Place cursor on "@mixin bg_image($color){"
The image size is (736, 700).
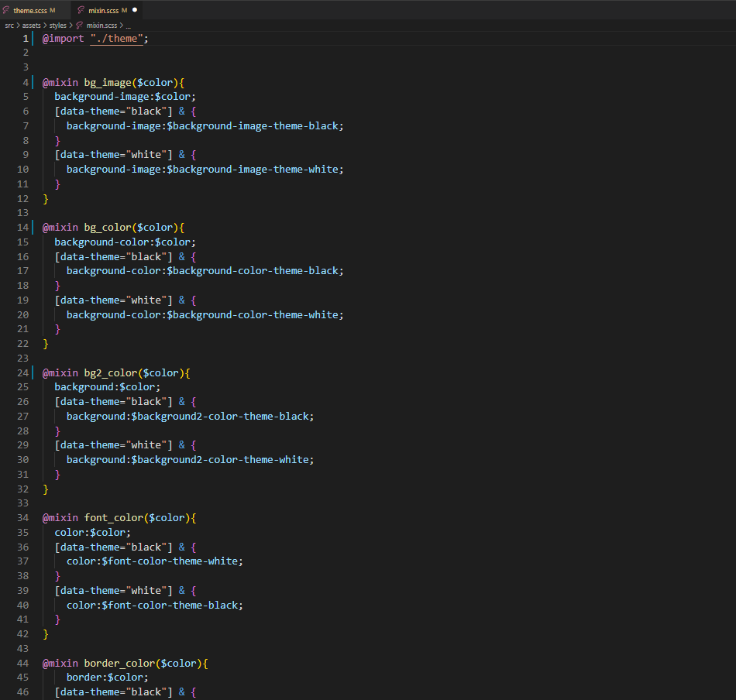coord(113,83)
